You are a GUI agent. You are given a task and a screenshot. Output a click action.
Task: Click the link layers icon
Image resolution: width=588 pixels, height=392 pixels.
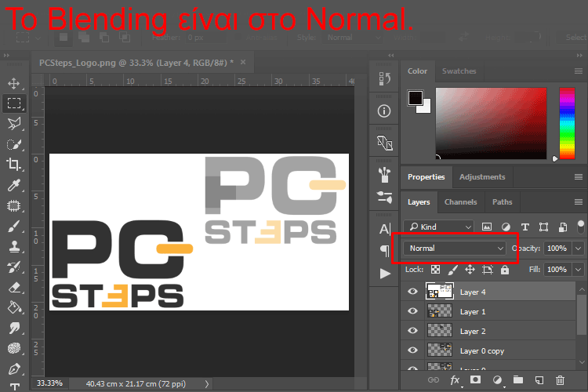coord(434,380)
